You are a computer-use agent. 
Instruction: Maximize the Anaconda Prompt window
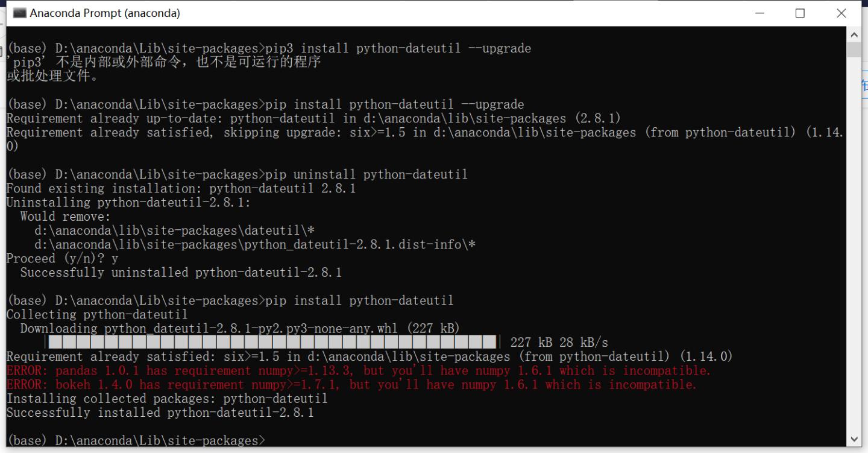(x=800, y=13)
